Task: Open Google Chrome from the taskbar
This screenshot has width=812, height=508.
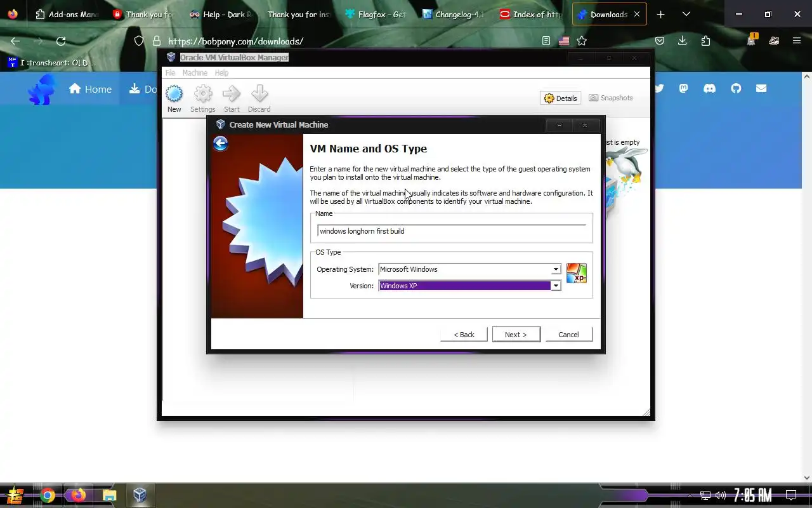Action: tap(48, 495)
